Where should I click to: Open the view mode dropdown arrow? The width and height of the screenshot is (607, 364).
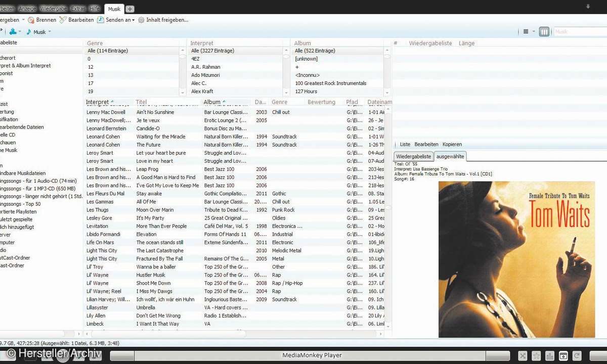click(x=533, y=31)
